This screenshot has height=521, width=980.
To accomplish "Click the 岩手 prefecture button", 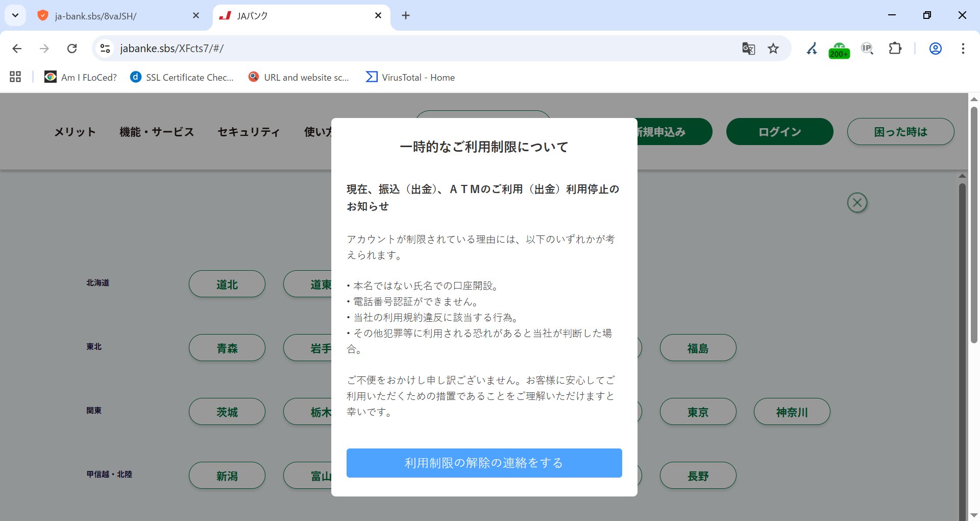I will tap(308, 348).
